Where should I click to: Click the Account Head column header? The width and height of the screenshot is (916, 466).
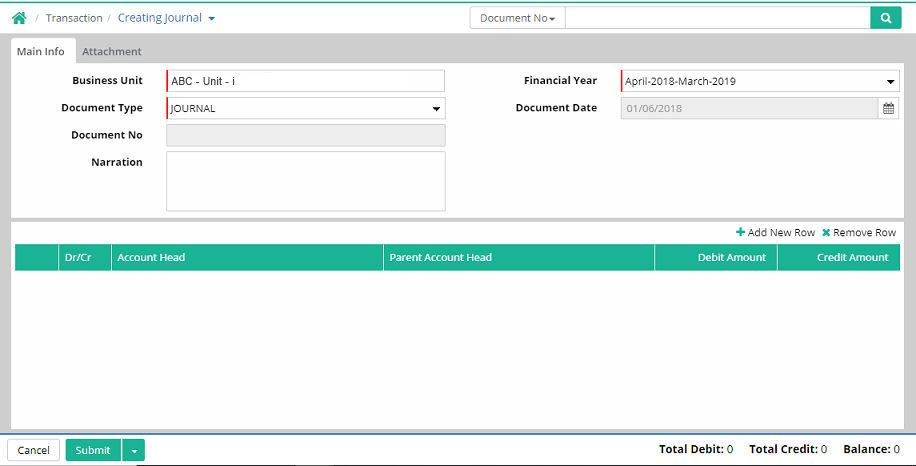click(x=247, y=257)
